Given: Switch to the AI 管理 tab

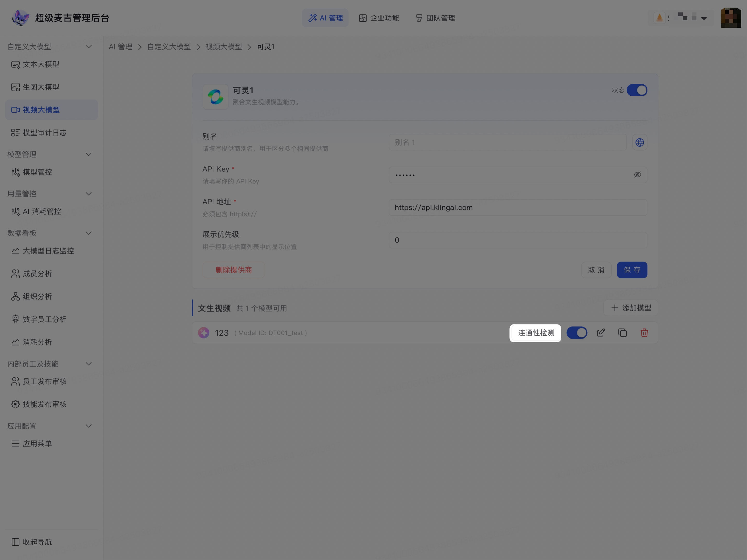Looking at the screenshot, I should pyautogui.click(x=326, y=18).
